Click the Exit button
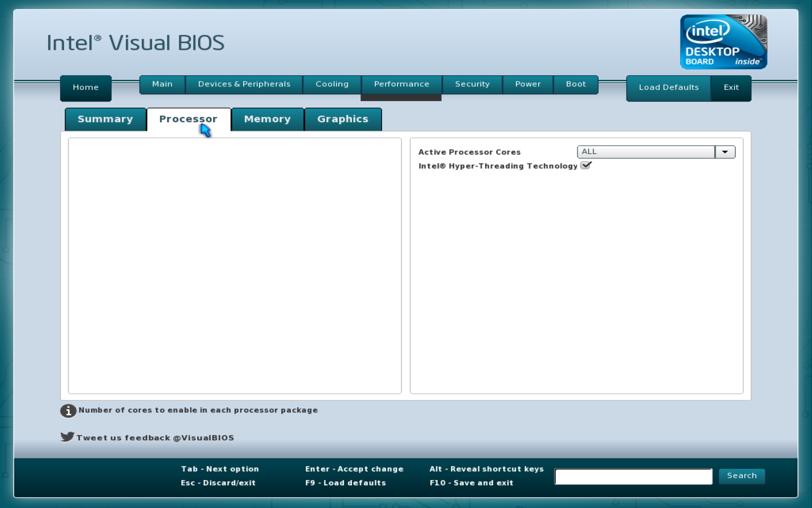This screenshot has height=508, width=812. (x=731, y=88)
